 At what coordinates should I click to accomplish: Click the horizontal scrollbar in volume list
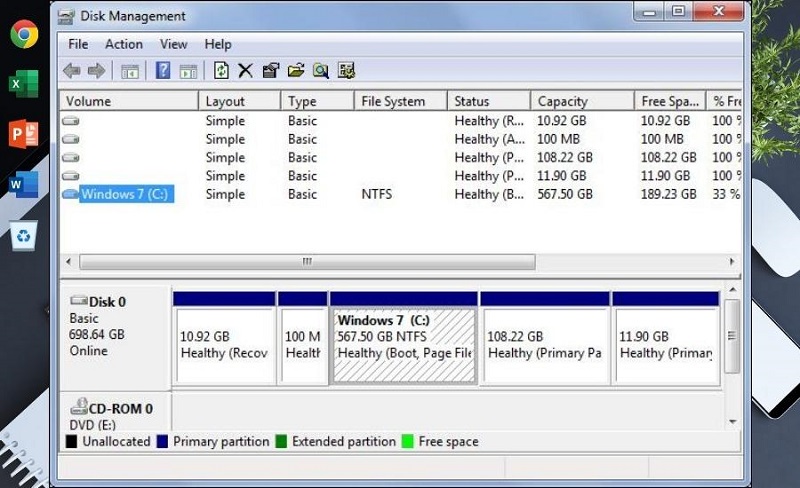[306, 262]
